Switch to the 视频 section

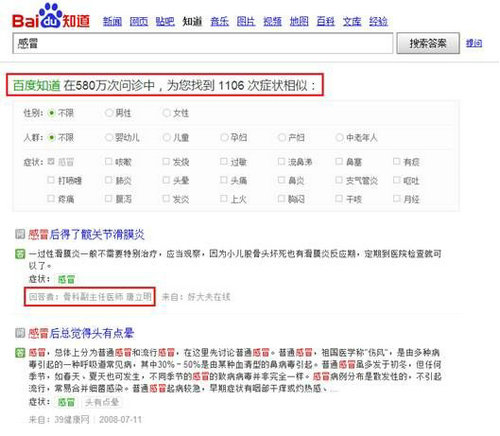(272, 22)
